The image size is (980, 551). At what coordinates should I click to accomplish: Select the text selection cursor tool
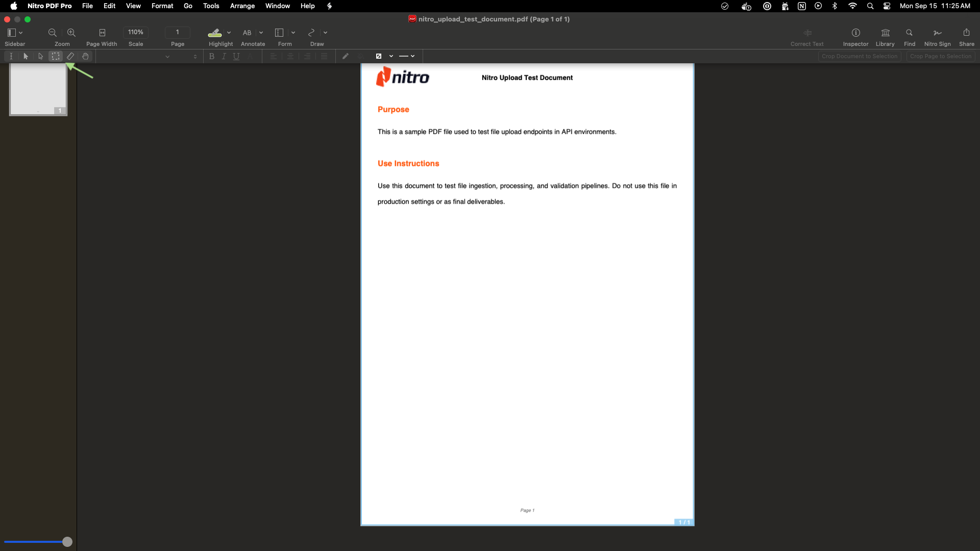[x=11, y=56]
